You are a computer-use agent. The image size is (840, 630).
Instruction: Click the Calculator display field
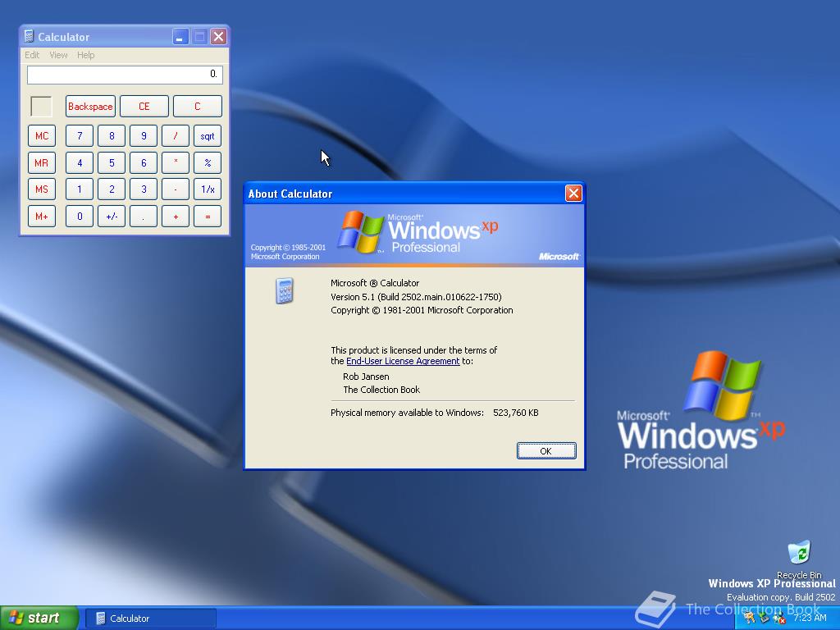click(x=125, y=75)
